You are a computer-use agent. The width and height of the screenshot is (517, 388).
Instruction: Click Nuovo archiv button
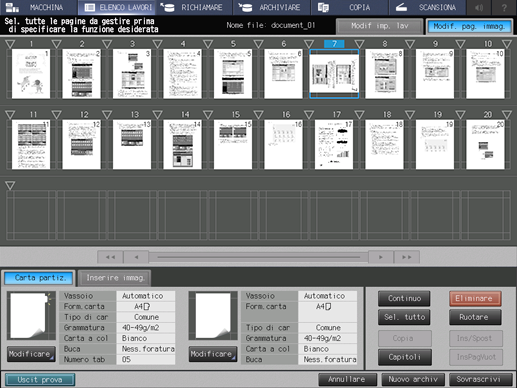pyautogui.click(x=413, y=379)
